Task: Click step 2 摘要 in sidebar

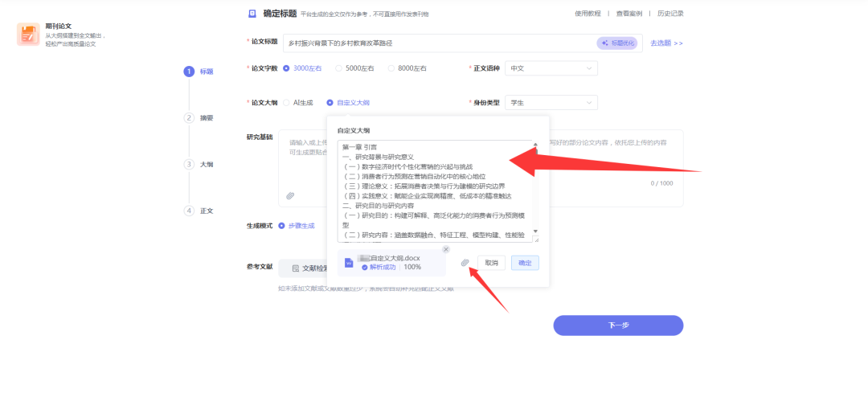Action: point(199,118)
